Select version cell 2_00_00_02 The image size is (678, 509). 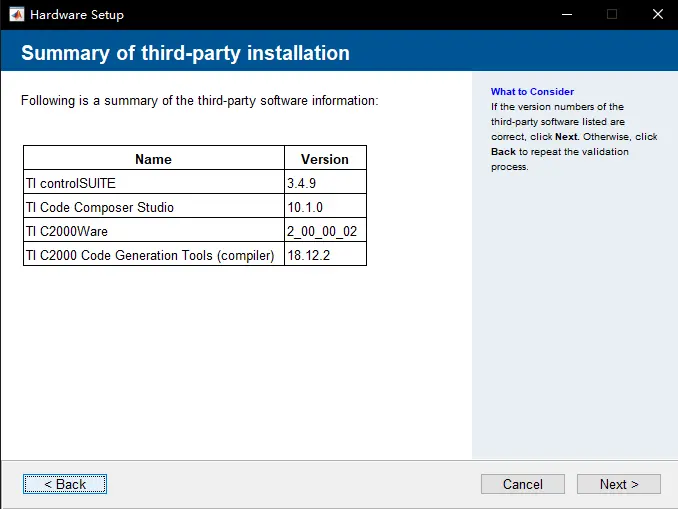[x=325, y=231]
